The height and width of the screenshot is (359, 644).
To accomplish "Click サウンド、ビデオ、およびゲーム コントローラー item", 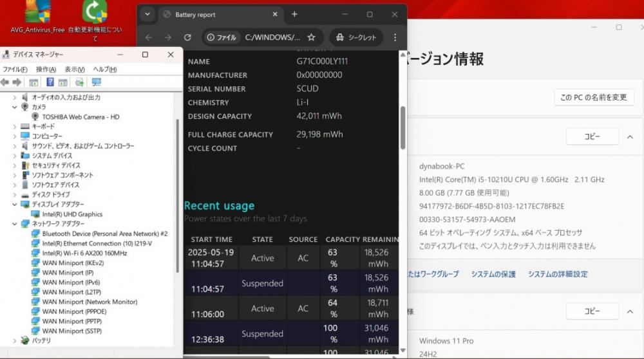I will click(x=82, y=146).
